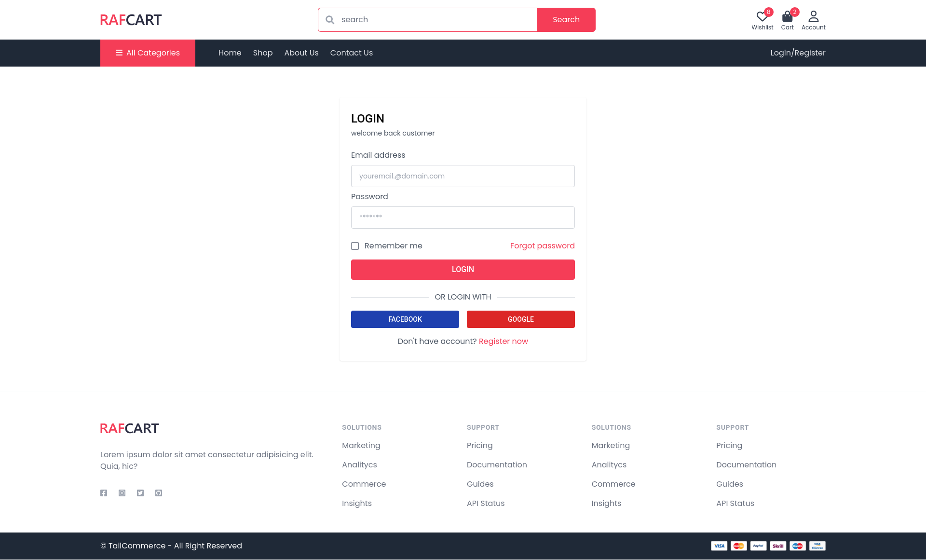The image size is (926, 560).
Task: Focus the Email address input field
Action: (463, 176)
